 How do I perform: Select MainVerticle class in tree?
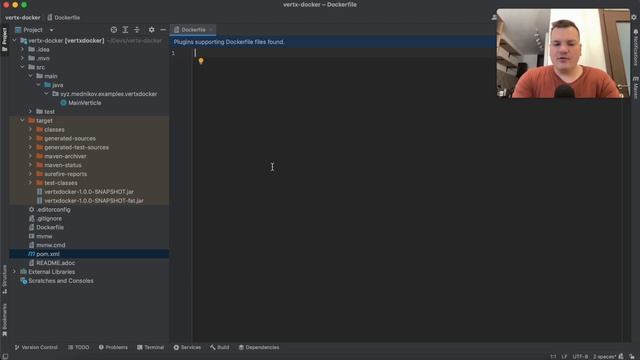tap(84, 103)
